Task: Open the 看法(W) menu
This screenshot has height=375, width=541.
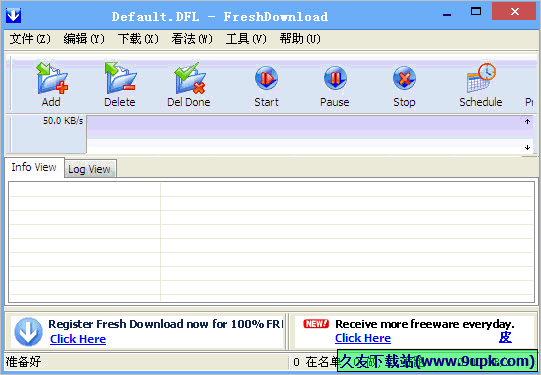Action: tap(192, 39)
